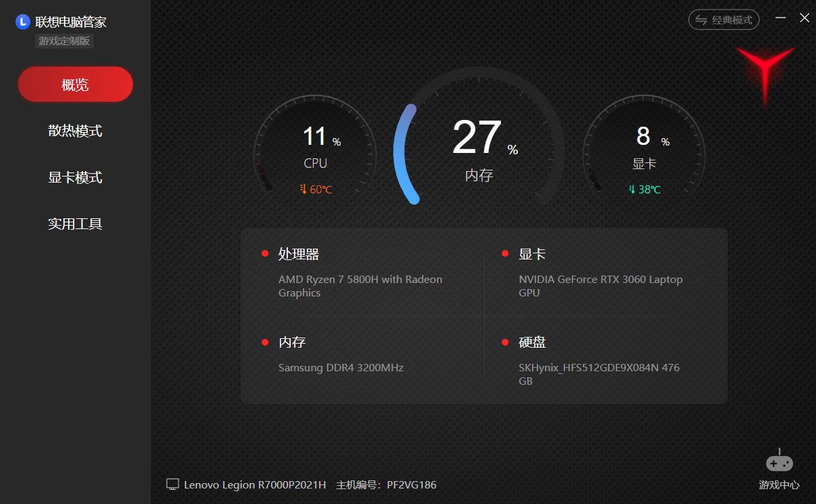Screen dimensions: 816x504
Task: Click the 显卡 heading in info panel
Action: click(x=532, y=254)
